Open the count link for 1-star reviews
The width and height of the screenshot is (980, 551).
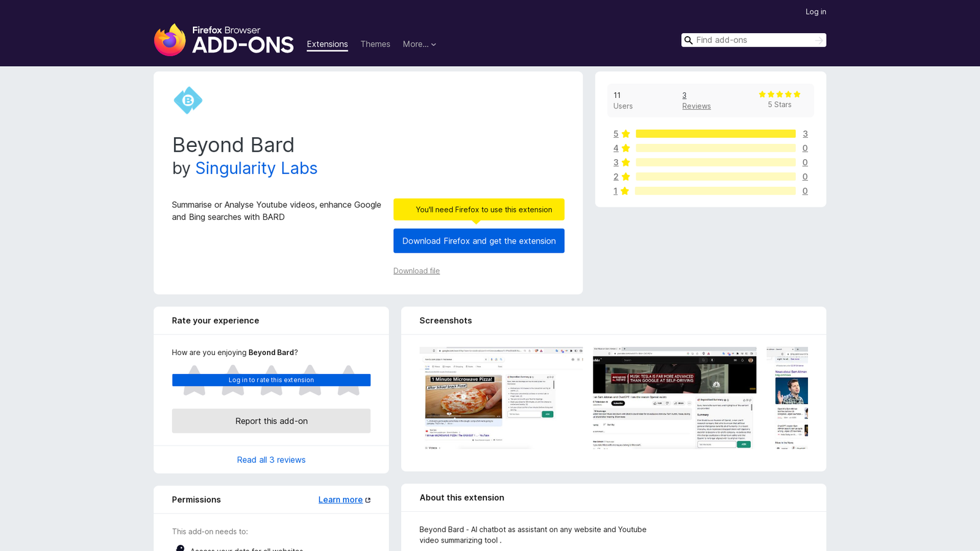pyautogui.click(x=805, y=191)
